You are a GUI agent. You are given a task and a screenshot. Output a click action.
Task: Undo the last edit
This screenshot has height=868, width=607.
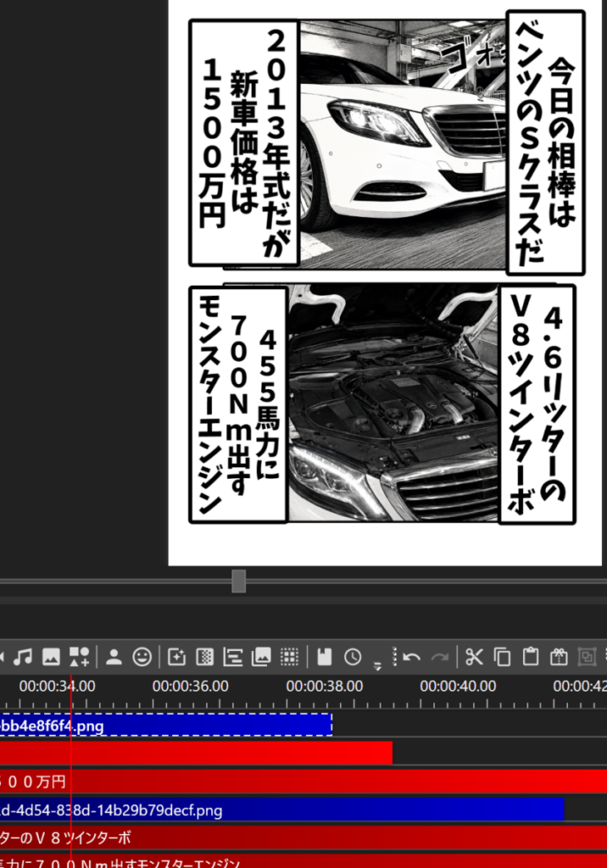pyautogui.click(x=411, y=657)
